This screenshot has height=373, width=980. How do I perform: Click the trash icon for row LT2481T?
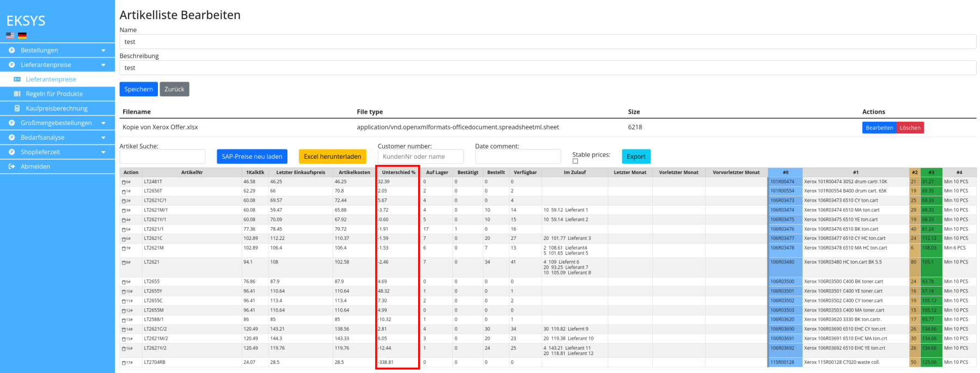124,182
